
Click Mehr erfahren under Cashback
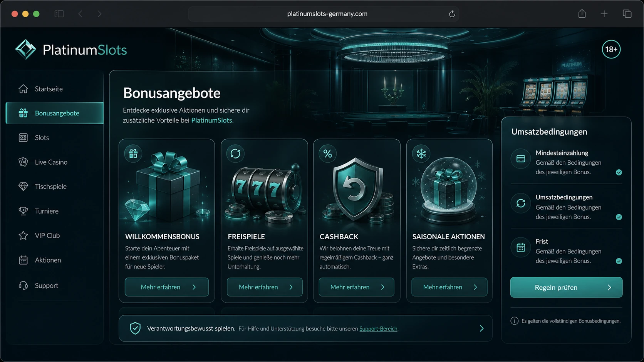pos(357,287)
